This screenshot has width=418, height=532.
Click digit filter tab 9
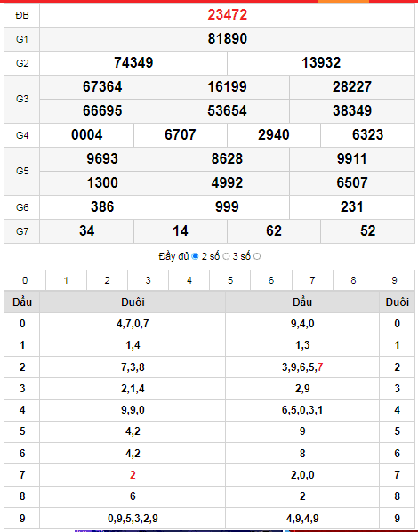tap(394, 280)
